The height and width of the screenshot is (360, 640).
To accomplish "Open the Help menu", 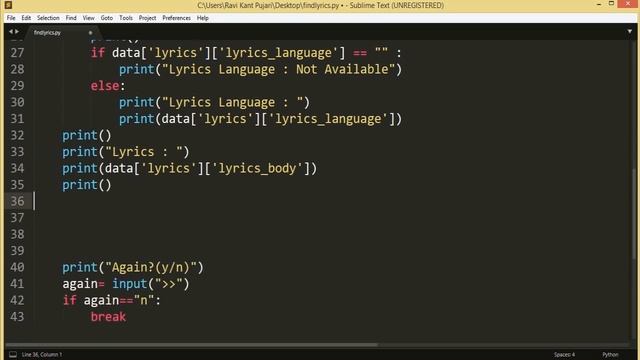I will (203, 18).
